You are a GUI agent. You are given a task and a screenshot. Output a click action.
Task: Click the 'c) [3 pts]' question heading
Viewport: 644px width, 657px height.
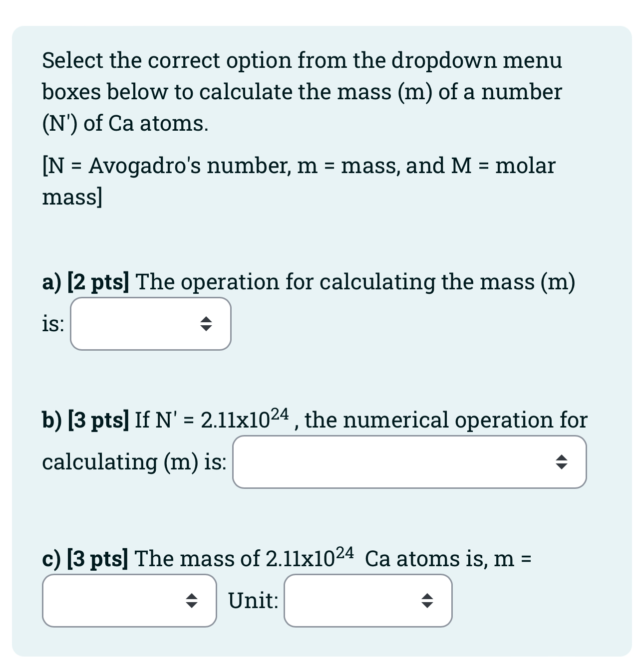tap(85, 559)
